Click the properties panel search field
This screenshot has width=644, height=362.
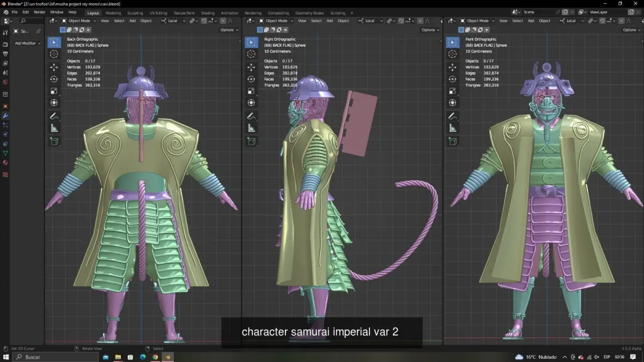pyautogui.click(x=31, y=21)
